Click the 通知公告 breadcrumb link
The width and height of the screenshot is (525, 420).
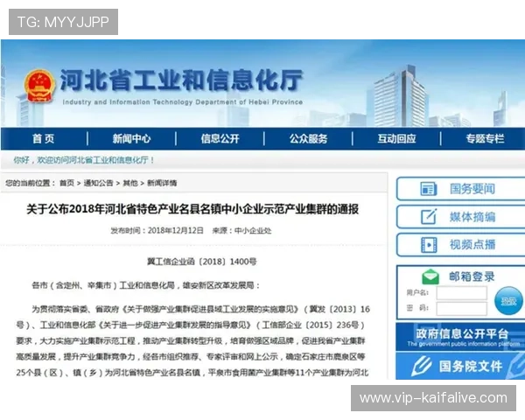point(98,183)
